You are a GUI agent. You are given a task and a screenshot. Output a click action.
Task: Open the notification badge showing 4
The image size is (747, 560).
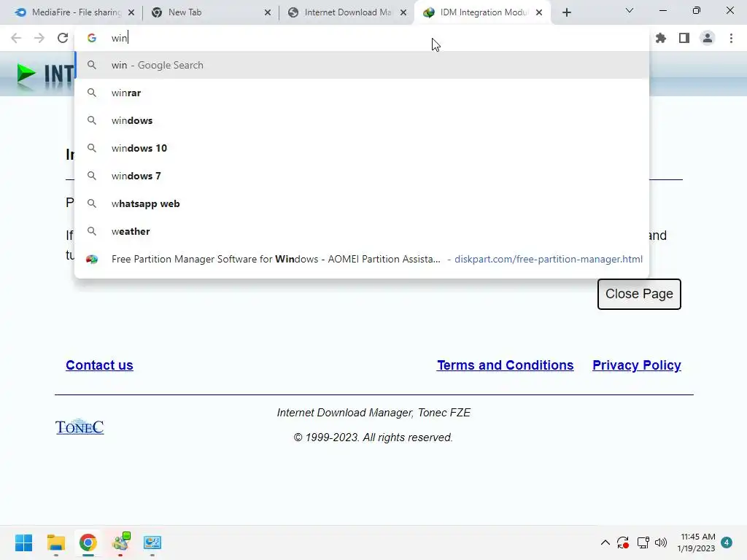click(727, 542)
